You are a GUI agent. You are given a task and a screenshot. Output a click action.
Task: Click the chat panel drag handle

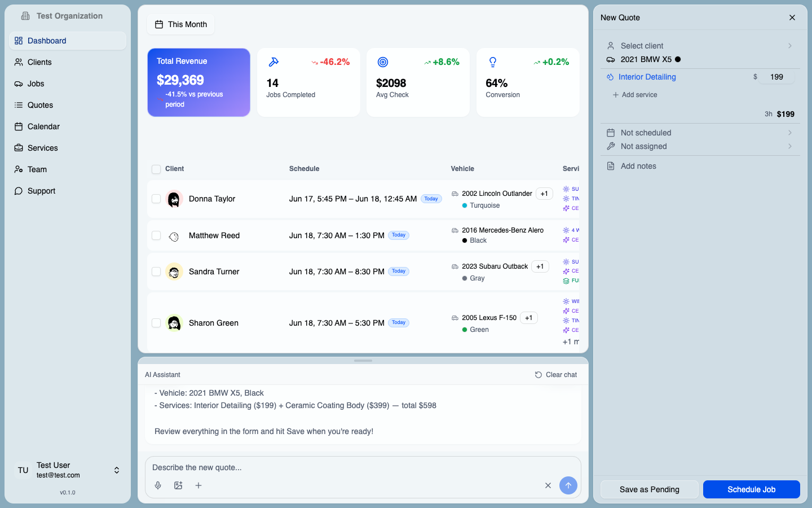[363, 361]
